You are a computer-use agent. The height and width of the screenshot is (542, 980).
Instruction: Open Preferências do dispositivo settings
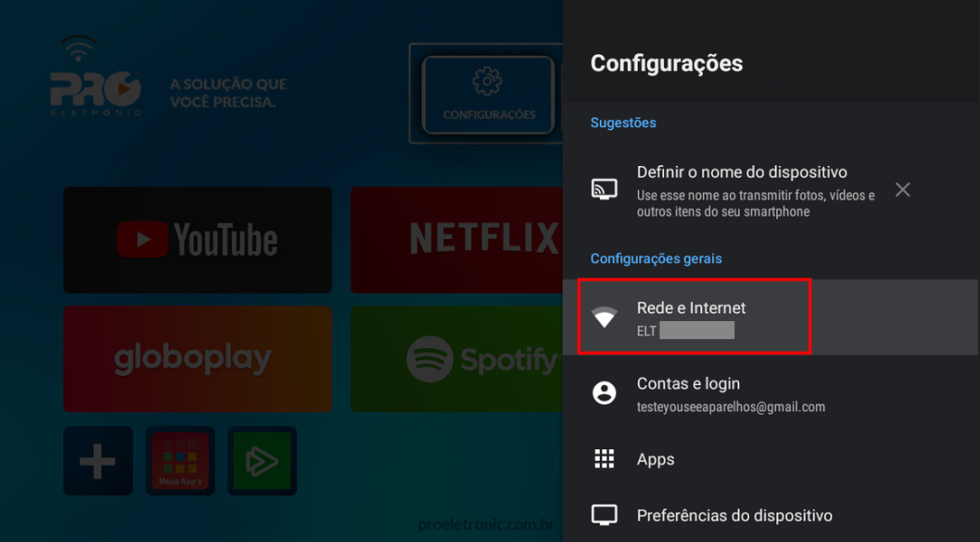coord(772,515)
